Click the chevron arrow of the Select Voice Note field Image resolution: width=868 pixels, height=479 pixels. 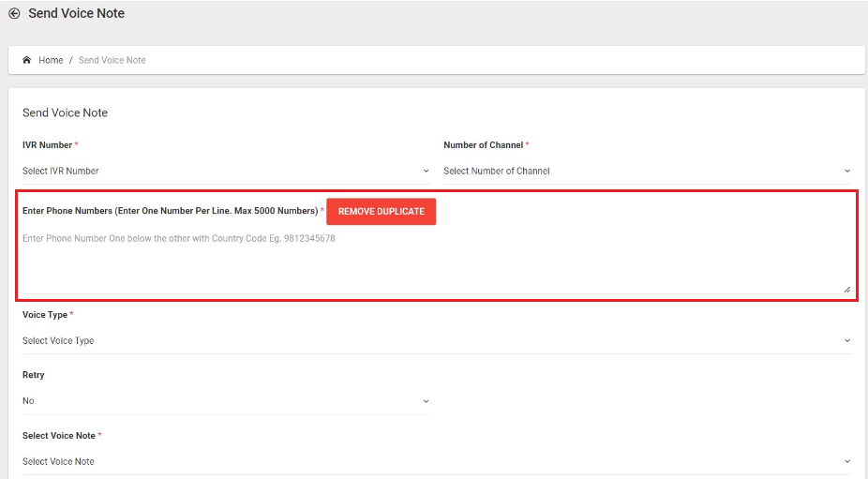[x=847, y=461]
